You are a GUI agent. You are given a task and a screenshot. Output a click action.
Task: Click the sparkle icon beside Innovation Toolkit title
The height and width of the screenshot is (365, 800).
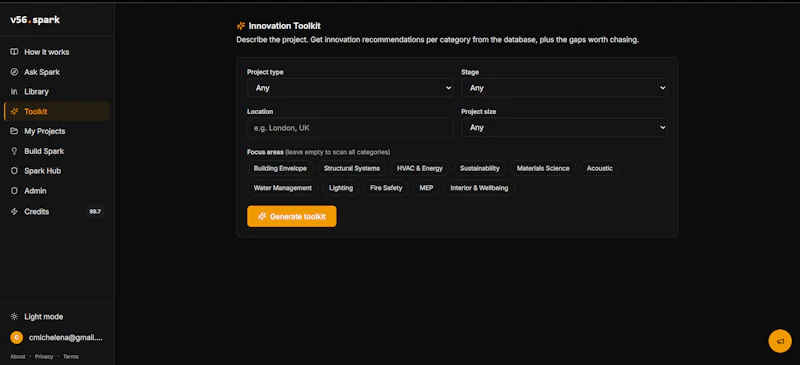click(241, 26)
